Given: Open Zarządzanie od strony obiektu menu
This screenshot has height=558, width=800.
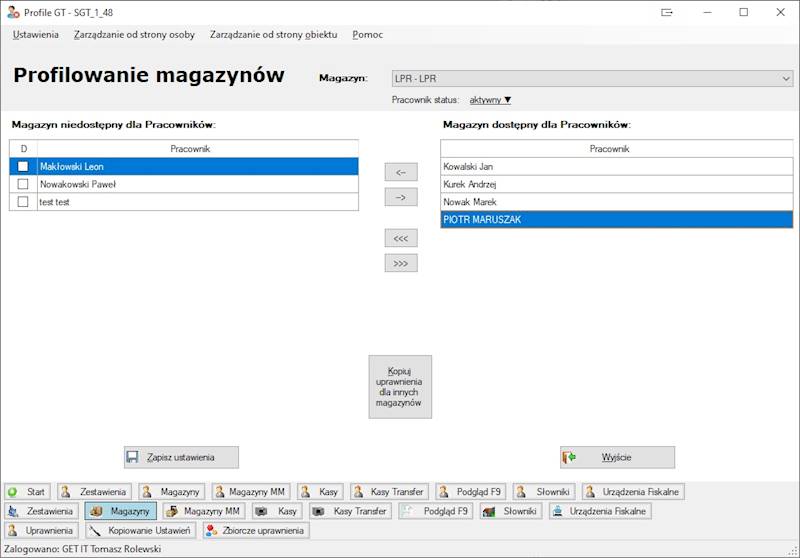Looking at the screenshot, I should point(273,34).
